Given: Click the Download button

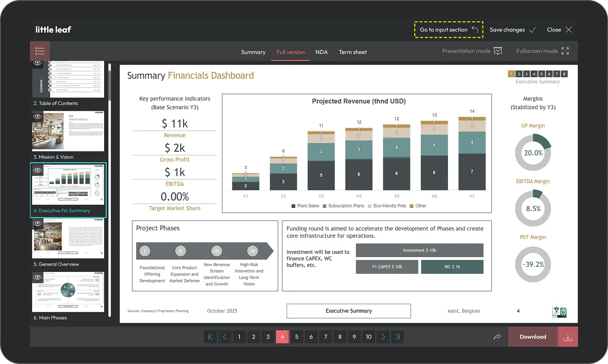Looking at the screenshot, I should click(533, 337).
